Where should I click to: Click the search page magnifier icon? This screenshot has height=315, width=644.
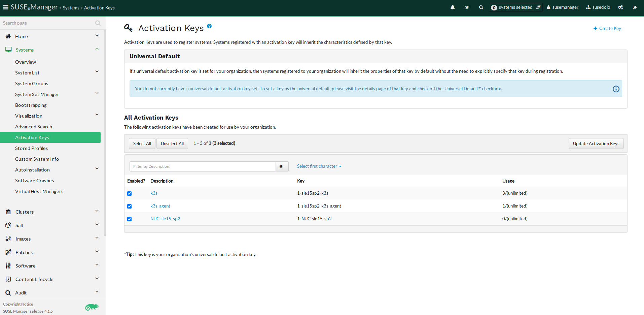pyautogui.click(x=98, y=23)
